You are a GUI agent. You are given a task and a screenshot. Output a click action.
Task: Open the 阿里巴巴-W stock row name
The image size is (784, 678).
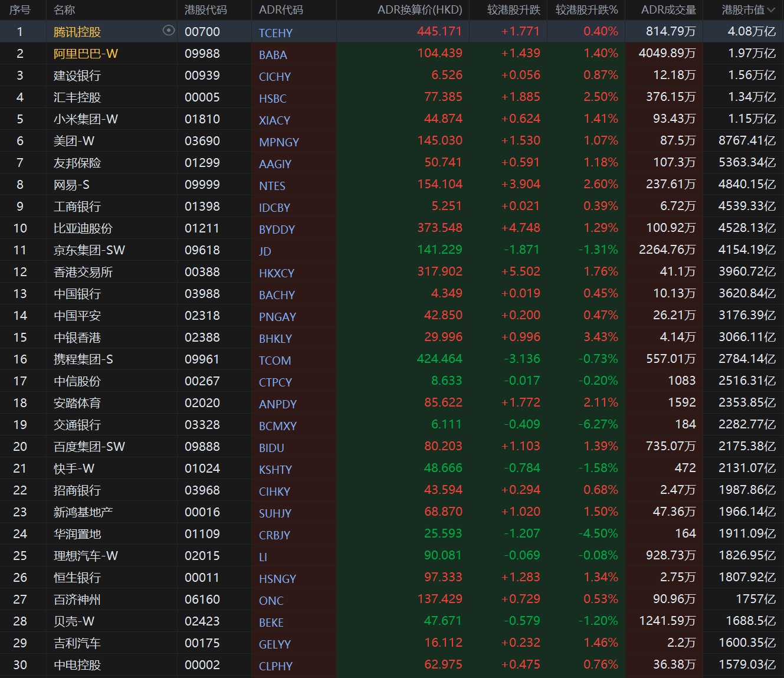pos(86,54)
